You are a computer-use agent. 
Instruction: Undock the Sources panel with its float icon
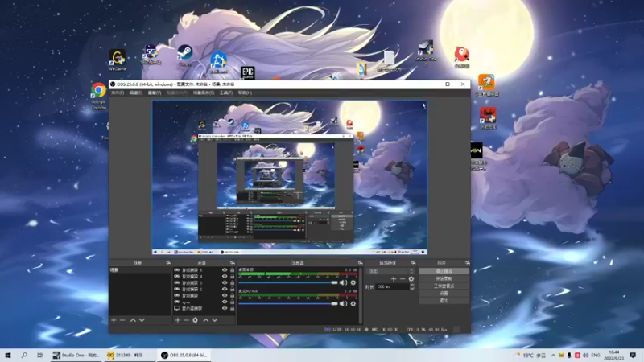click(233, 263)
